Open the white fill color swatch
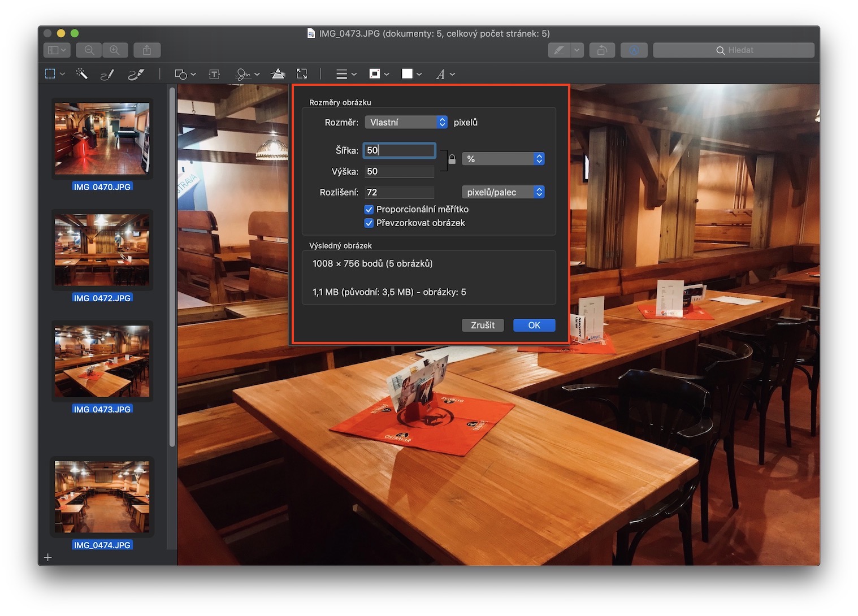This screenshot has width=858, height=616. (x=411, y=74)
